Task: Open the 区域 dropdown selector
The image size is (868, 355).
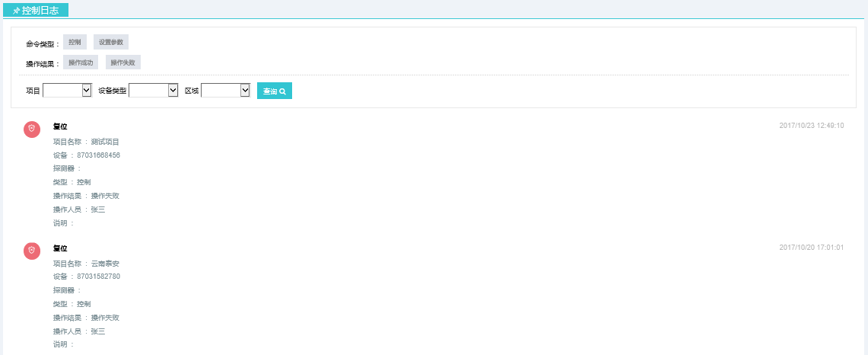Action: [x=226, y=91]
